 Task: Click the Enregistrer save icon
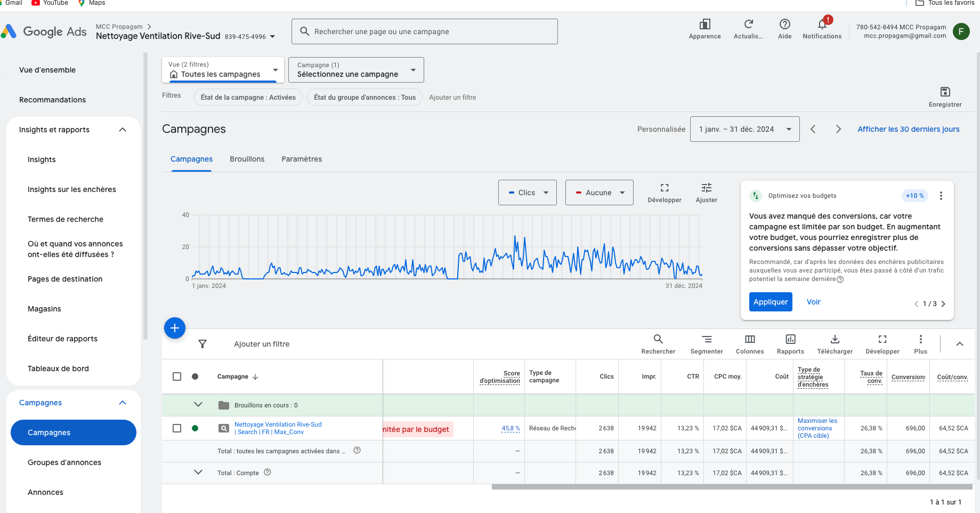point(945,92)
